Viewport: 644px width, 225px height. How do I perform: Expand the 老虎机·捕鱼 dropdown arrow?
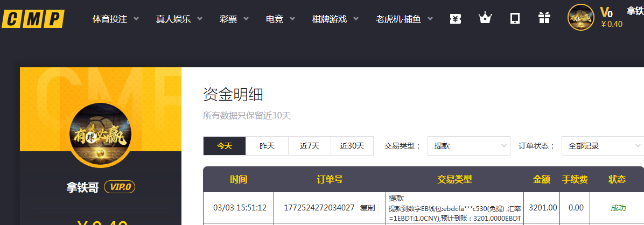[430, 19]
